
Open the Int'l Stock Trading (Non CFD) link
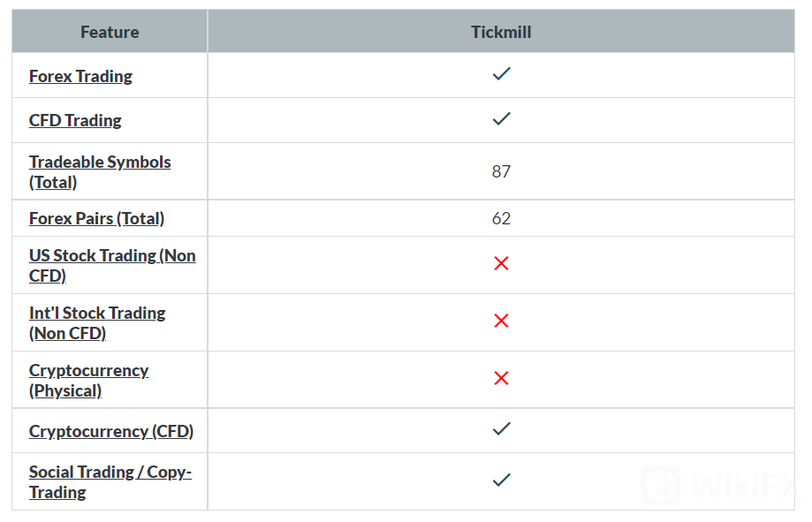[x=96, y=322]
